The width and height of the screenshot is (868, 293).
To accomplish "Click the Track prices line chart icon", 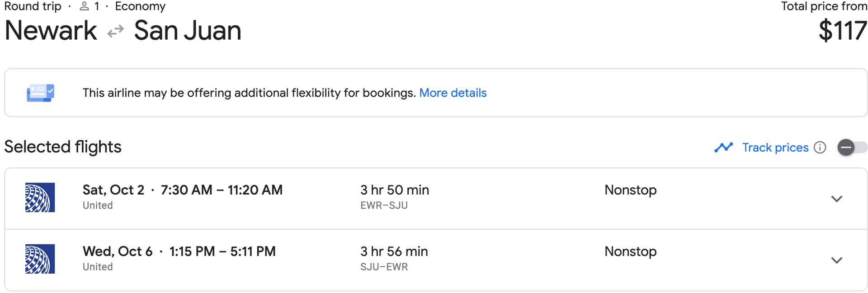I will (x=724, y=147).
